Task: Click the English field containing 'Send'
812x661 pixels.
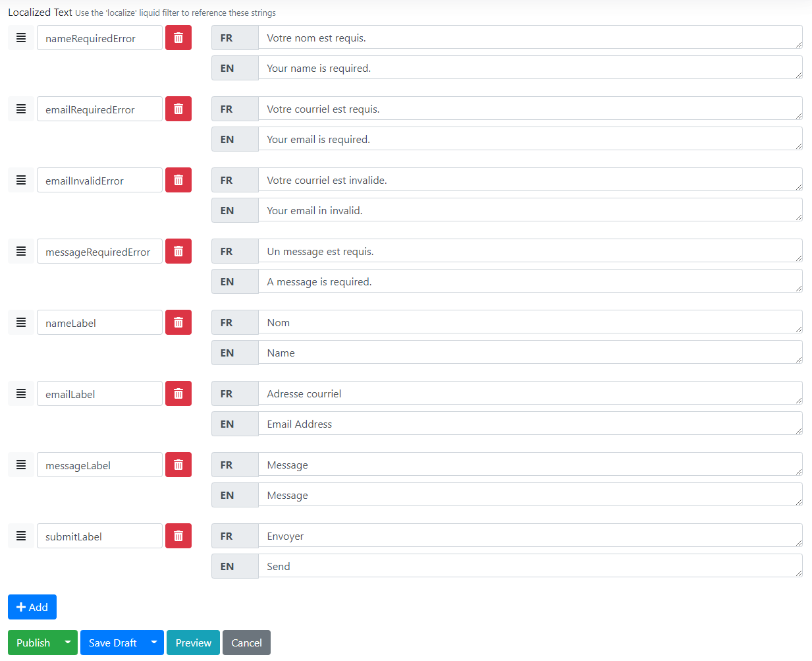Action: pyautogui.click(x=530, y=566)
